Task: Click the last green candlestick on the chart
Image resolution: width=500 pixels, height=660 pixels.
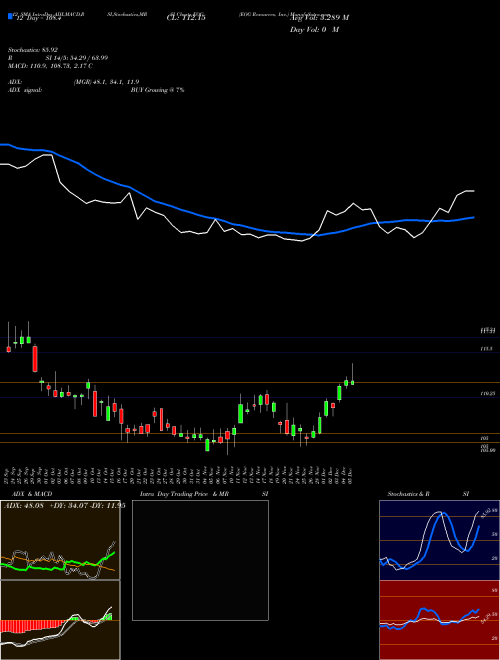Action: coord(352,383)
